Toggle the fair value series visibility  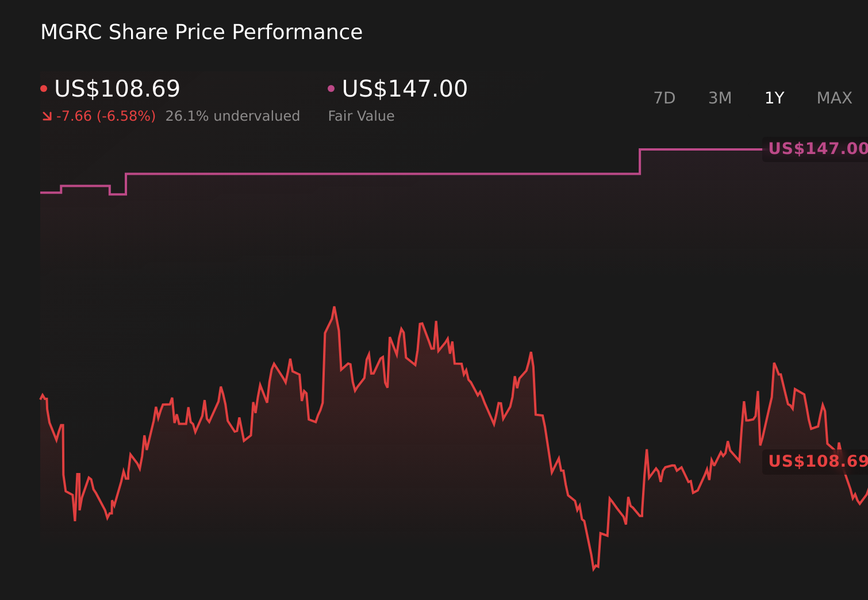[404, 88]
